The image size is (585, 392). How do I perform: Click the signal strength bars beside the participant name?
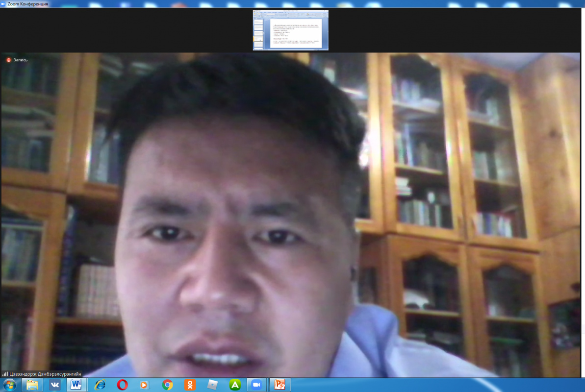tap(5, 374)
